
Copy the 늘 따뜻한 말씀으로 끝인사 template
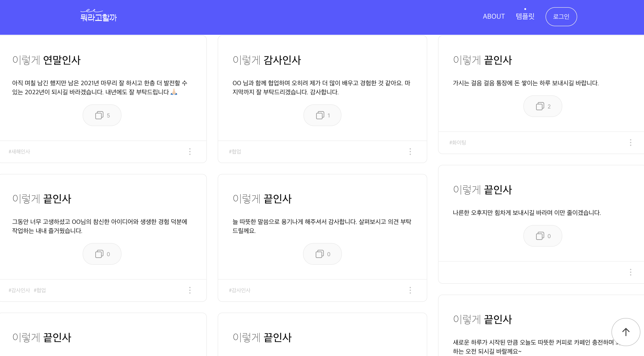point(322,254)
